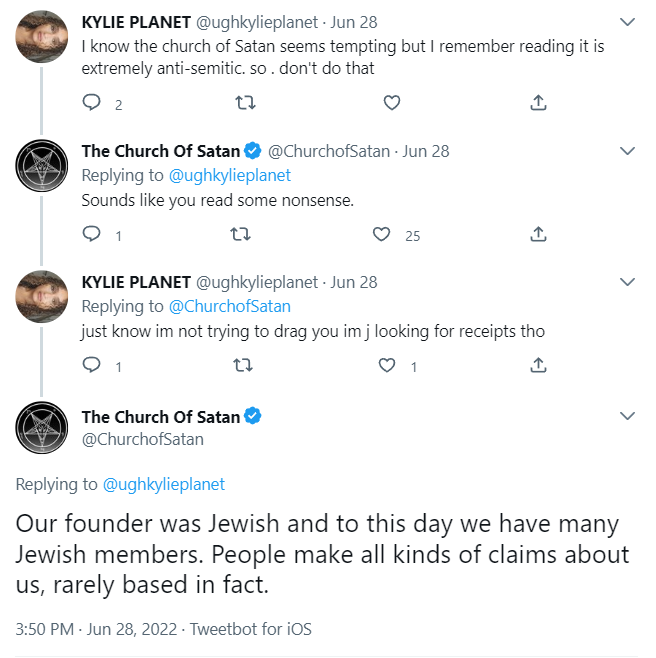This screenshot has width=656, height=658.
Task: Click the main tweet's timestamp 3:50 PM
Action: point(44,629)
